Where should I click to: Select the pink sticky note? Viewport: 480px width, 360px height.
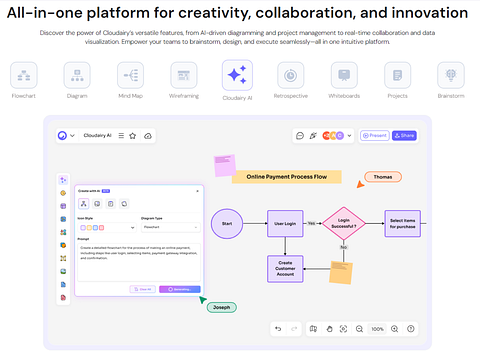click(224, 165)
